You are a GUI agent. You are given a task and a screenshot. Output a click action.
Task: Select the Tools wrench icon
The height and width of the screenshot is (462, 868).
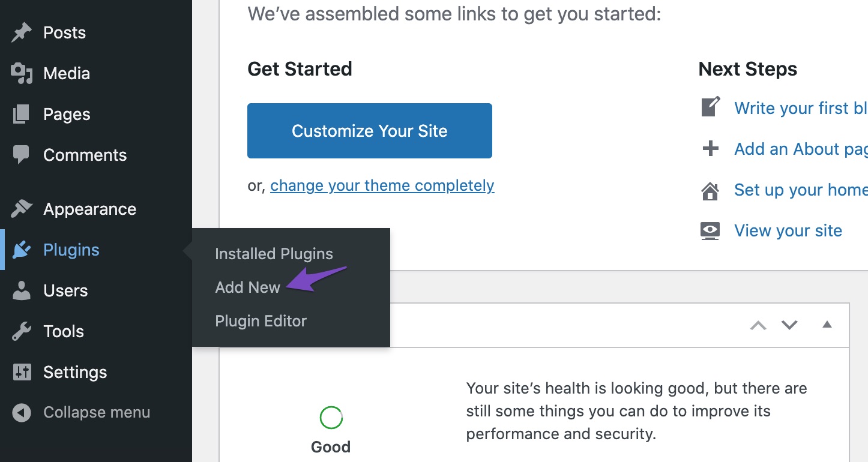[21, 331]
